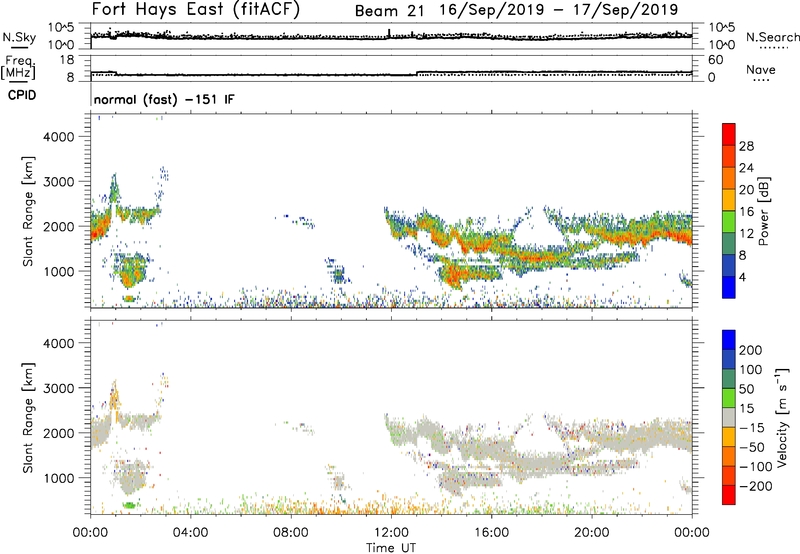Click the '28' tick on Power colorbar
The height and width of the screenshot is (554, 800).
coord(746,146)
